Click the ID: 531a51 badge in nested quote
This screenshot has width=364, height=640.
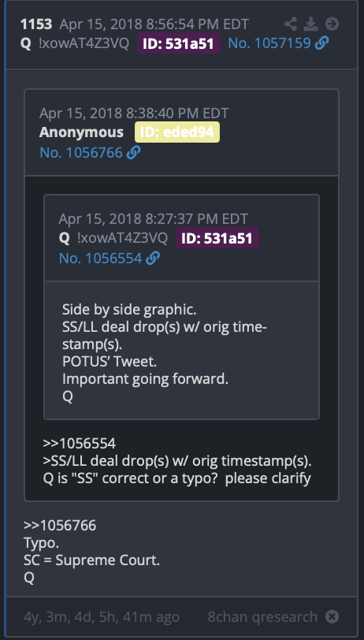217,238
